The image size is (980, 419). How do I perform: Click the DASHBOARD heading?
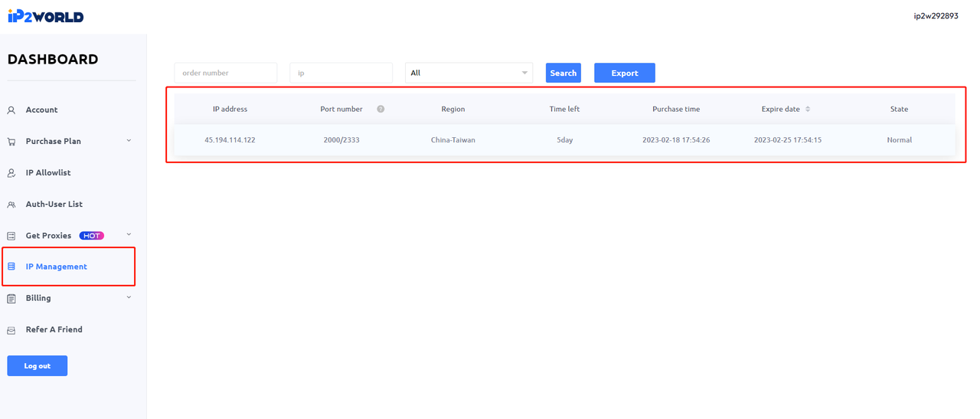(53, 60)
